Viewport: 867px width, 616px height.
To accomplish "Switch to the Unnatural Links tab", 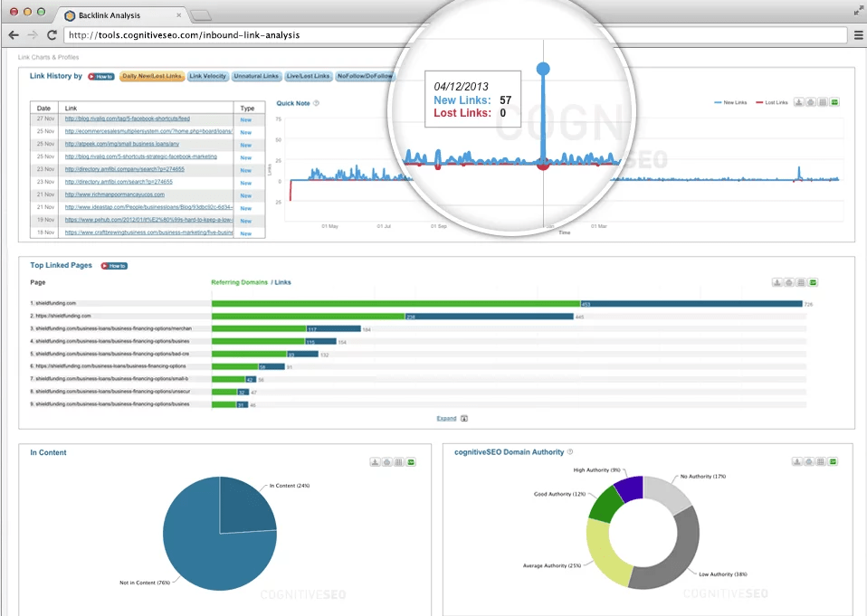I will point(256,76).
